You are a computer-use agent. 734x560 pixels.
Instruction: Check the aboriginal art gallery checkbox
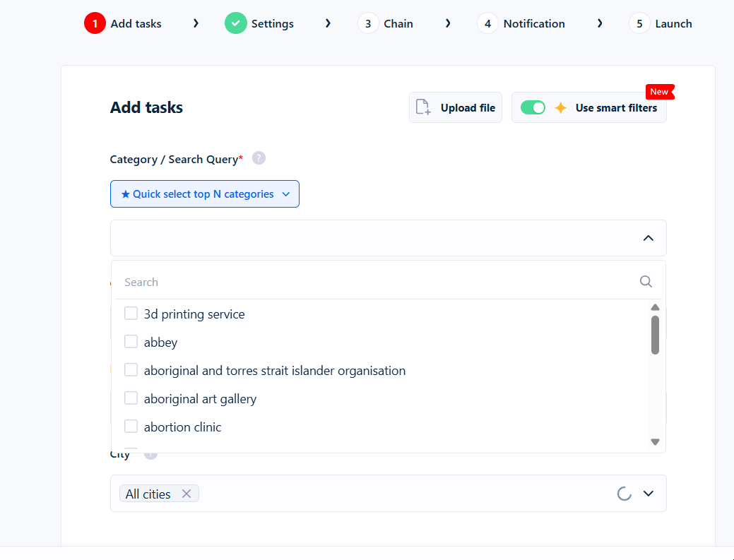pyautogui.click(x=131, y=398)
